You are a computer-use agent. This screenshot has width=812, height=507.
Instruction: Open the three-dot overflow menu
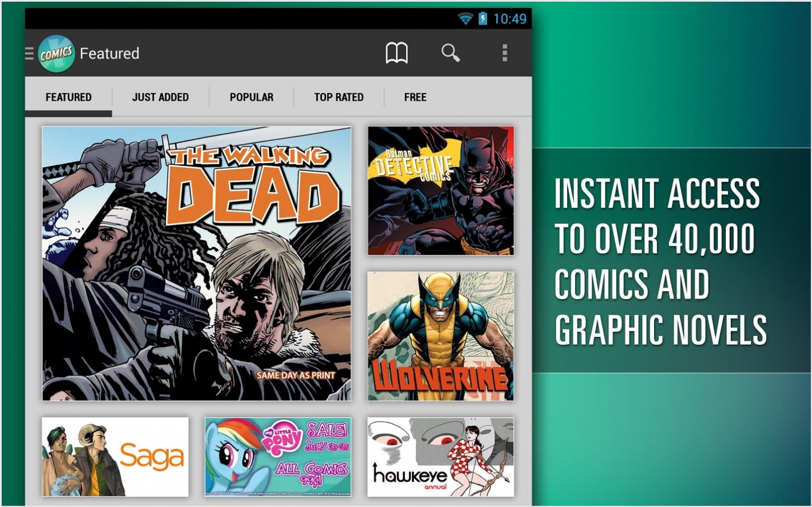[x=505, y=53]
